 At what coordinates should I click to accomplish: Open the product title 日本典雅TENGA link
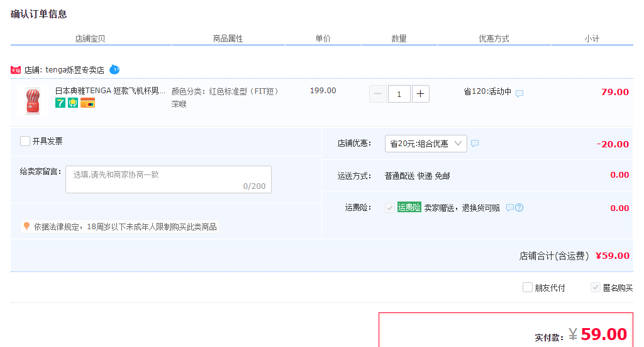(x=110, y=91)
